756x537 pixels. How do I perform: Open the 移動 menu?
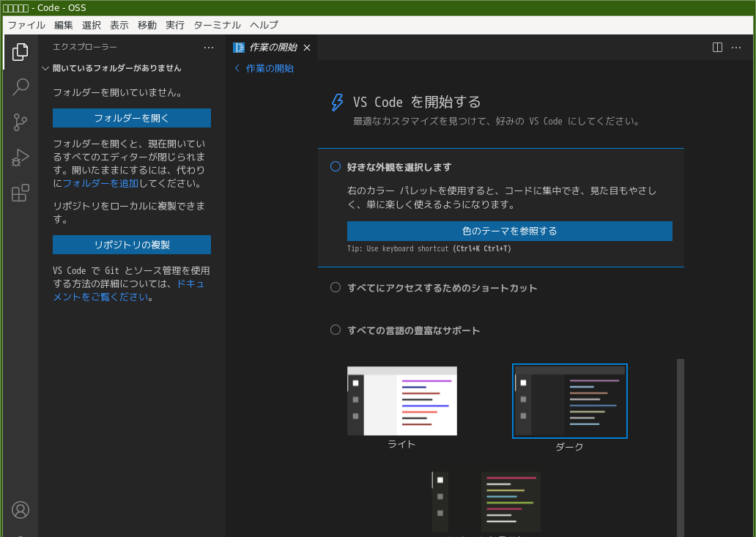click(147, 25)
